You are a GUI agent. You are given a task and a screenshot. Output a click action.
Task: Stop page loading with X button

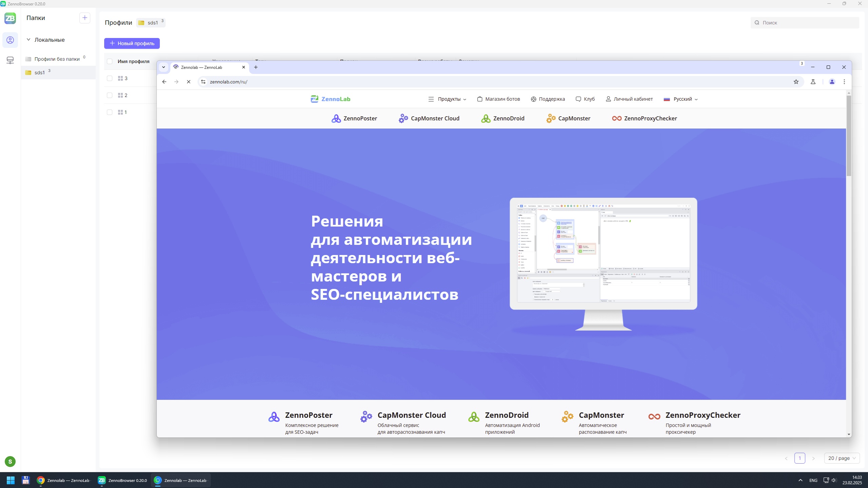point(189,82)
